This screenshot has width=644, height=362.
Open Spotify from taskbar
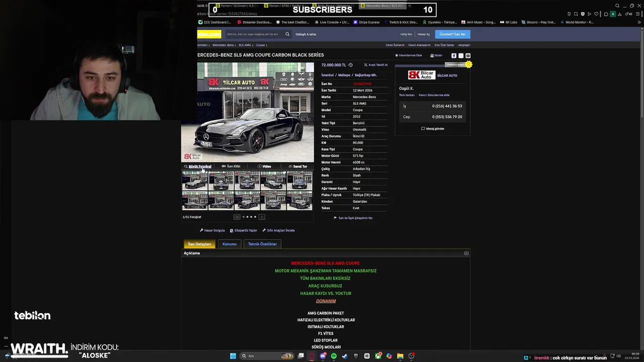click(334, 356)
